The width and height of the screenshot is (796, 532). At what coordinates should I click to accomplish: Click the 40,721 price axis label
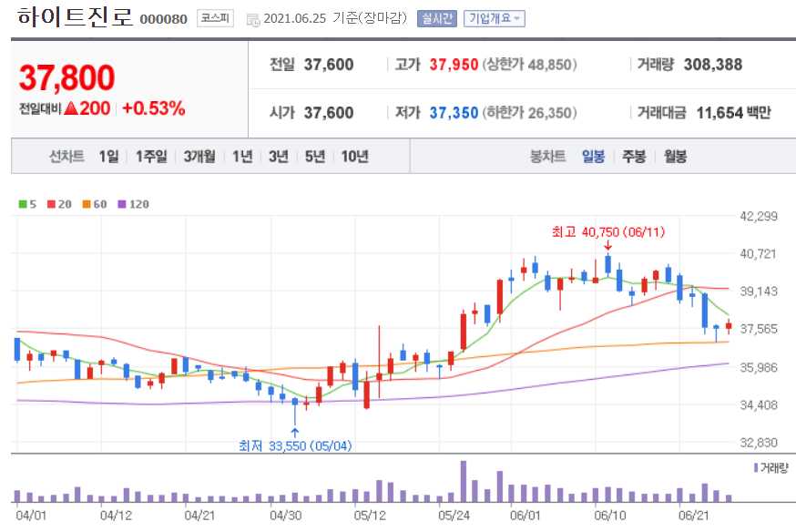pyautogui.click(x=759, y=253)
